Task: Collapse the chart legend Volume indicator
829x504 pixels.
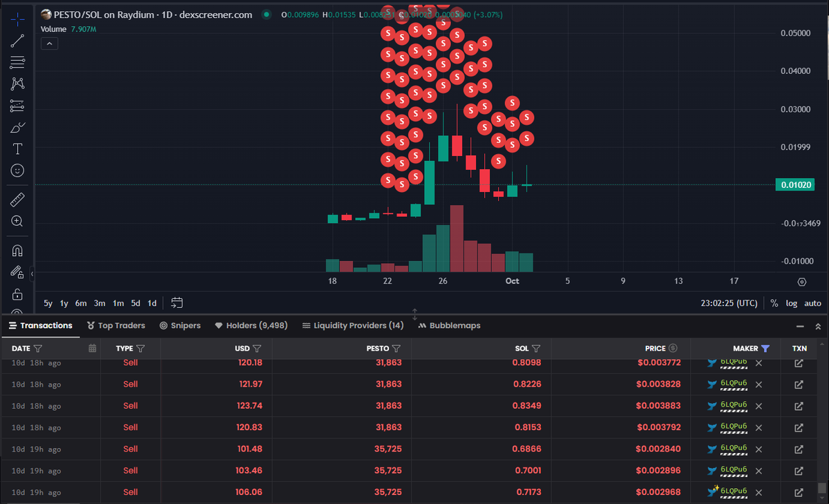Action: pyautogui.click(x=49, y=43)
